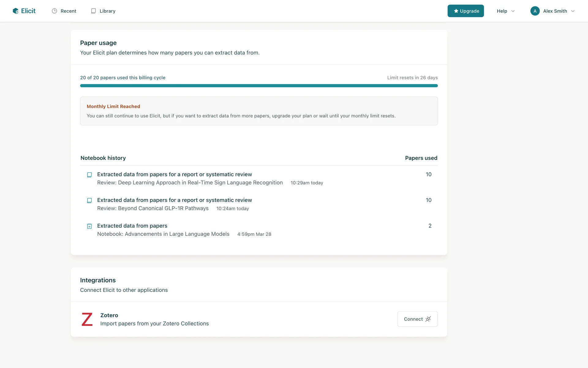Click the clock icon next to Recent
Image resolution: width=588 pixels, height=368 pixels.
(x=55, y=11)
